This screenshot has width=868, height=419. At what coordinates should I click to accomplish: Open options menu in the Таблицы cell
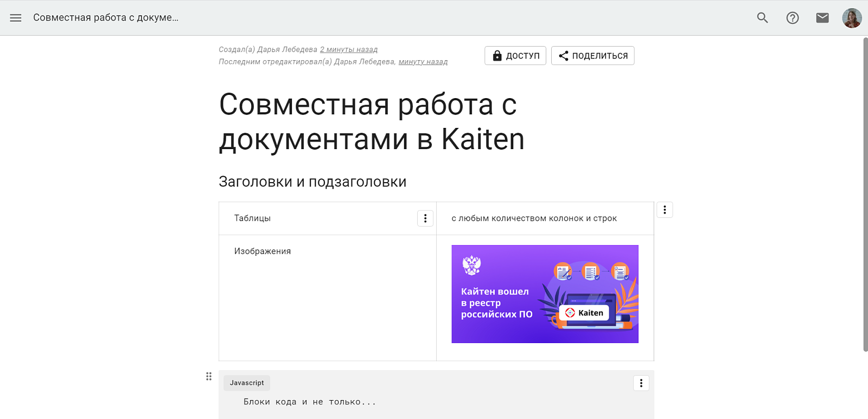click(425, 218)
